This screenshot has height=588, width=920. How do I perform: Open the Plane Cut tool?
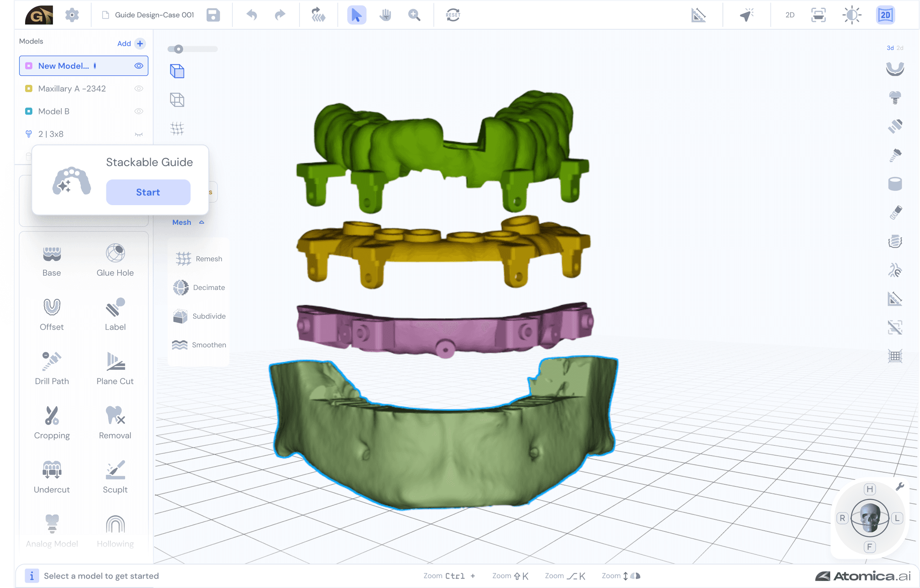coord(115,368)
